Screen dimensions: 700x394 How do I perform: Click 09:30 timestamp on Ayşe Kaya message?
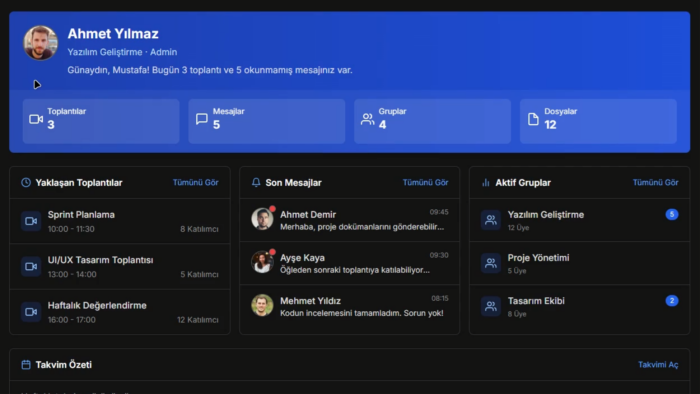(439, 255)
